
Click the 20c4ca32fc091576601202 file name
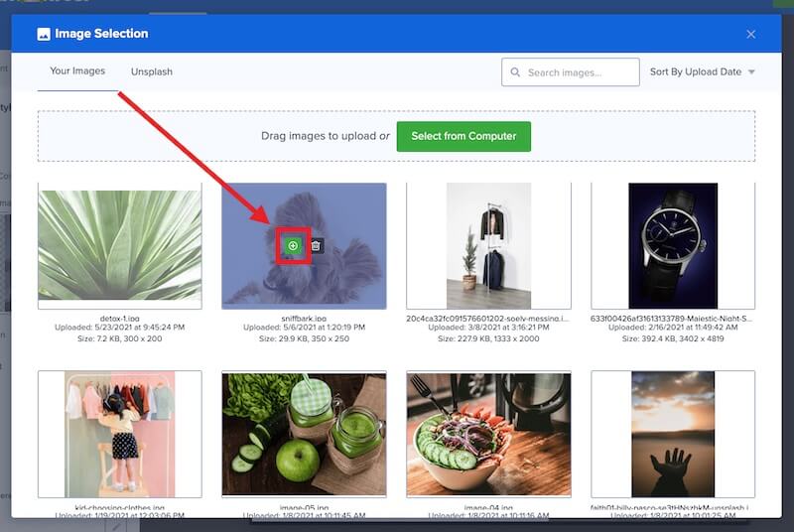(487, 319)
